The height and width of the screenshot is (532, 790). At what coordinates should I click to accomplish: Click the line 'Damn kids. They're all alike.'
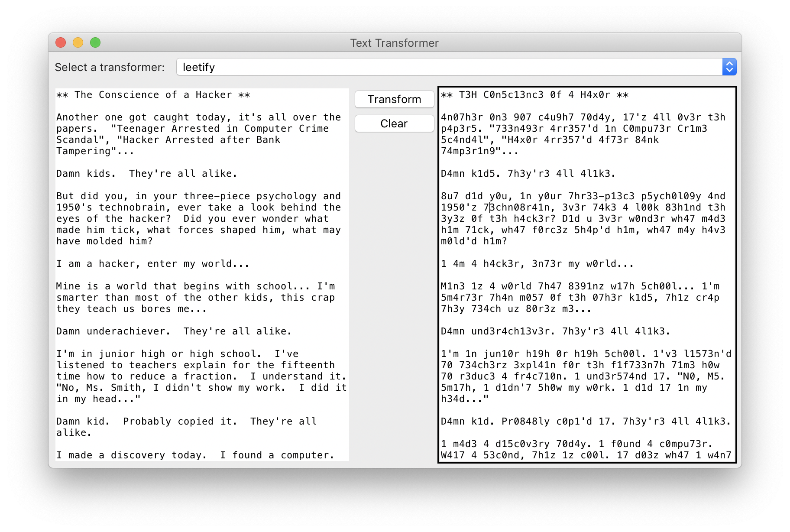[x=146, y=173]
